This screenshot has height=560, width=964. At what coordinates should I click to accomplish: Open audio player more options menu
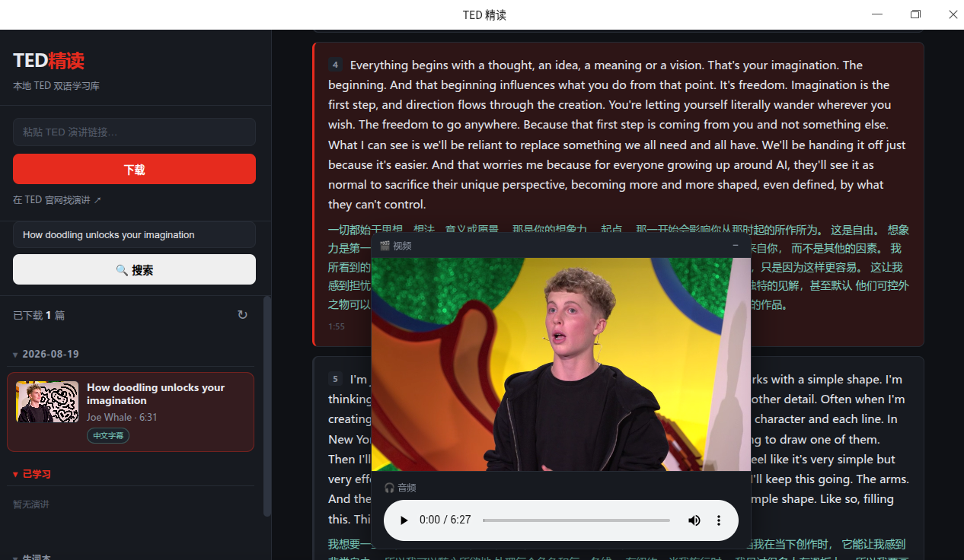[x=718, y=520]
